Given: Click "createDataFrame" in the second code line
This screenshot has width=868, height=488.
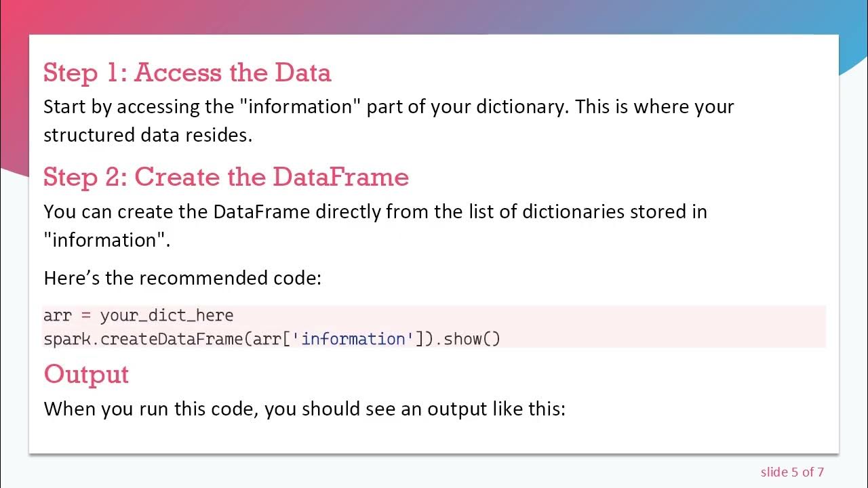Looking at the screenshot, I should pyautogui.click(x=172, y=338).
